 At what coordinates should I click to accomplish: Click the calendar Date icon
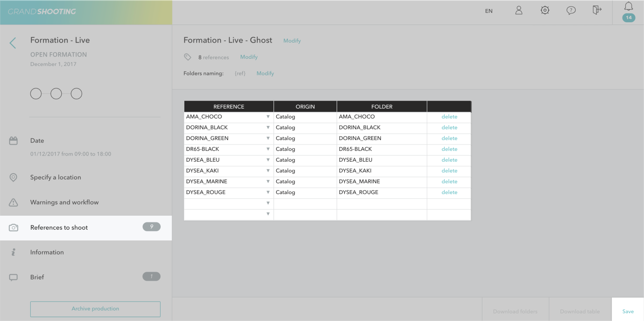point(13,141)
